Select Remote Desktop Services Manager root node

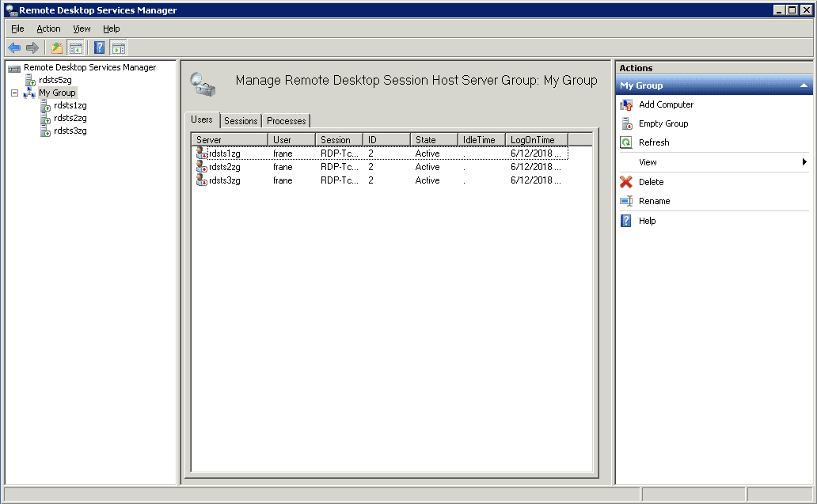pyautogui.click(x=89, y=68)
